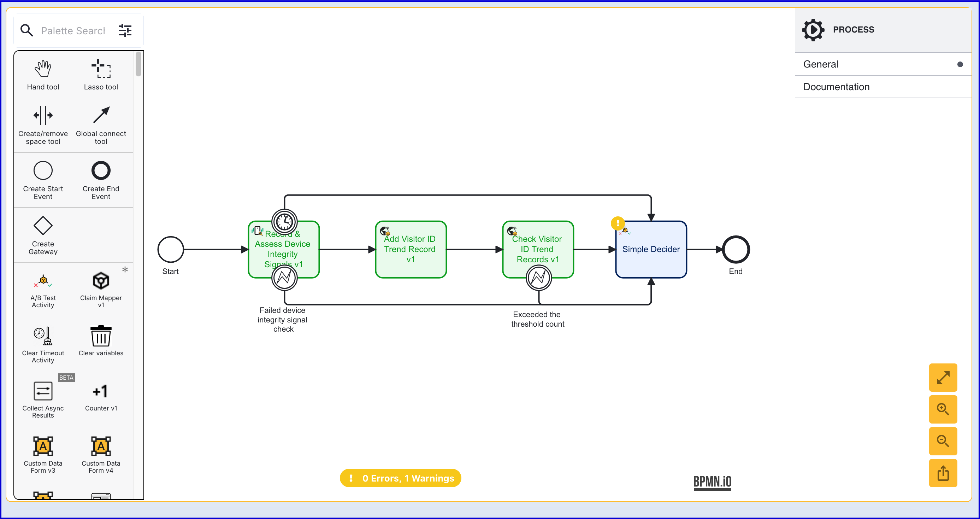
Task: Click the zoom in magnifier button
Action: click(943, 409)
